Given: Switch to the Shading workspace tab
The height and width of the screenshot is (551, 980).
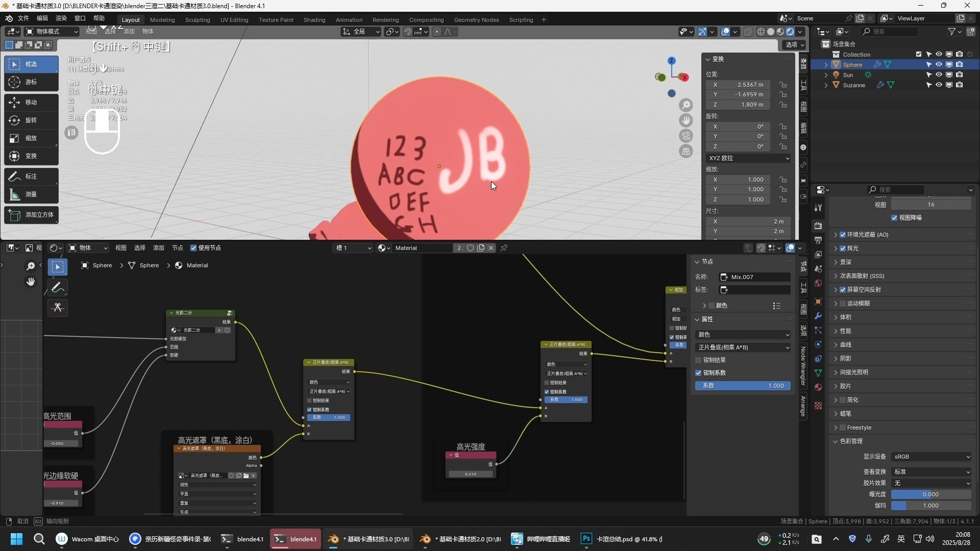Looking at the screenshot, I should (x=314, y=20).
